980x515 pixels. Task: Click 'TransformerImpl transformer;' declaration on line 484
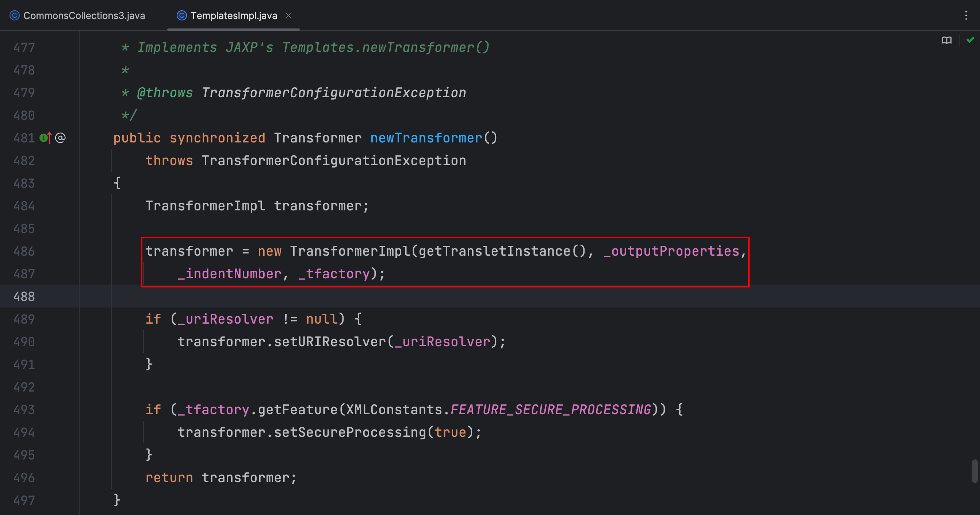pos(257,206)
